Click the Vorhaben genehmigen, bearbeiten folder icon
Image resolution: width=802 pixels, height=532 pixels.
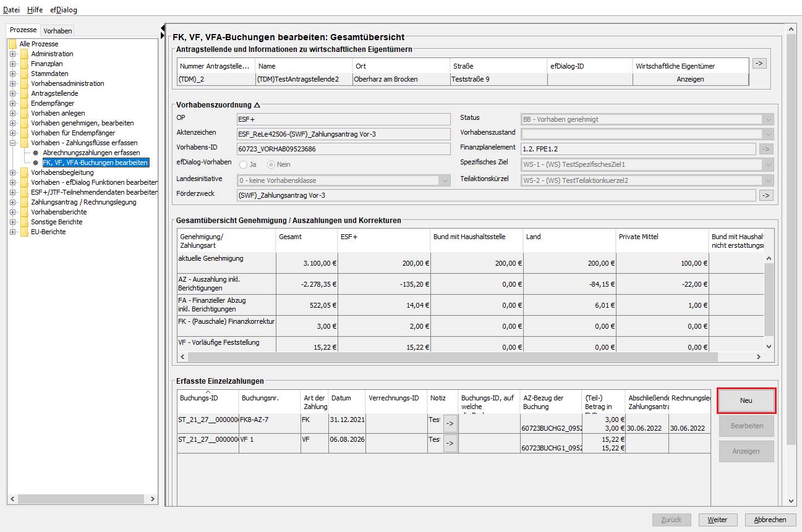[24, 123]
